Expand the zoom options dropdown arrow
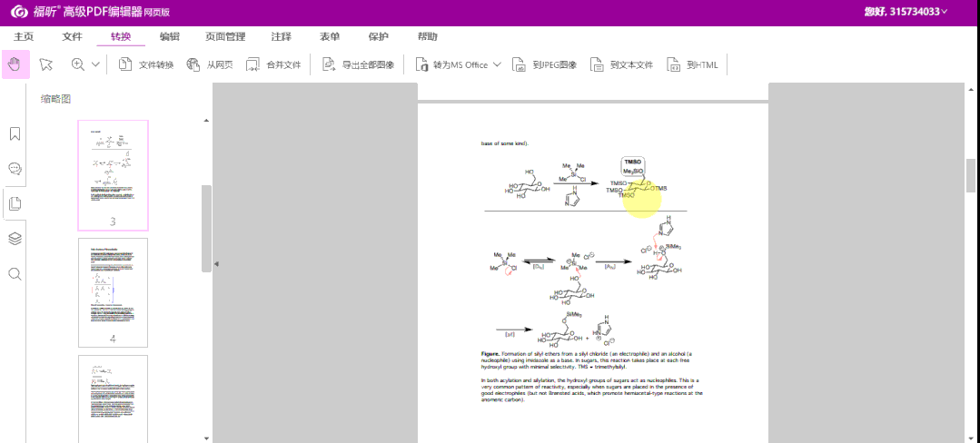The width and height of the screenshot is (980, 443). [x=95, y=64]
